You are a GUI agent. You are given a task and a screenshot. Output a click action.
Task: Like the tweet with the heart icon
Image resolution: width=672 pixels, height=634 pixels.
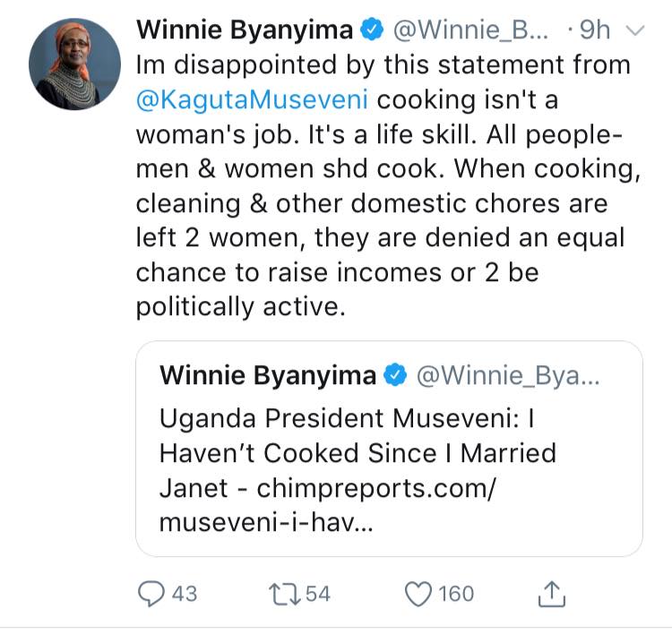(x=418, y=593)
